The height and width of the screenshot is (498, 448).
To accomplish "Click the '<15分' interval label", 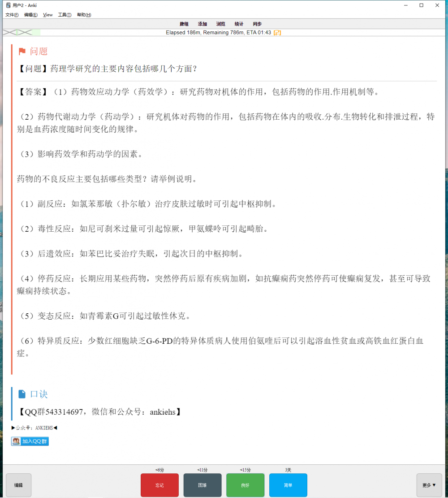I will pos(245,470).
